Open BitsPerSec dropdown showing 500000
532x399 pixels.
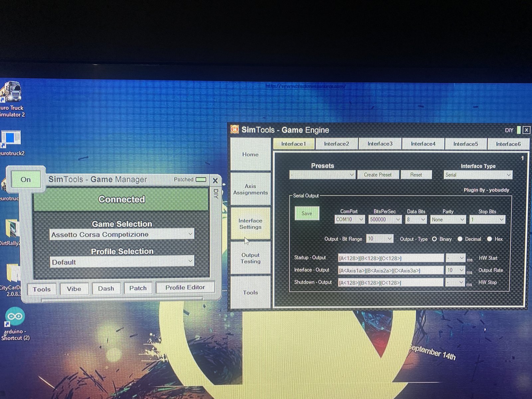pyautogui.click(x=385, y=219)
